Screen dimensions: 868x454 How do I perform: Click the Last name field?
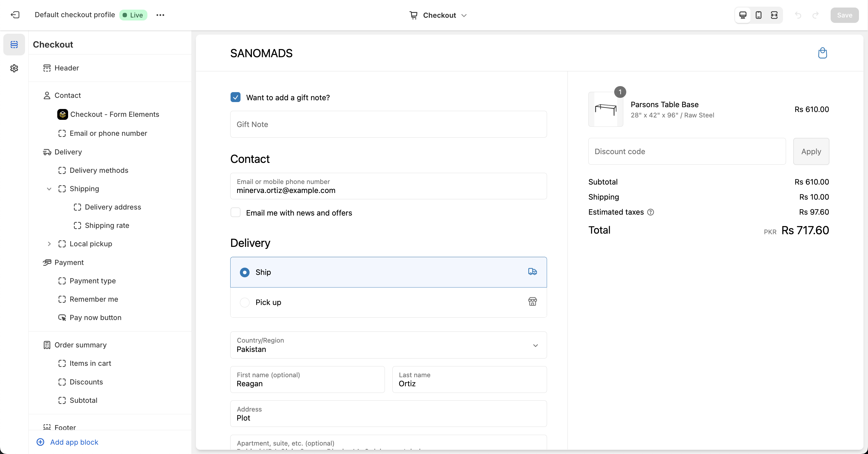[x=469, y=379]
